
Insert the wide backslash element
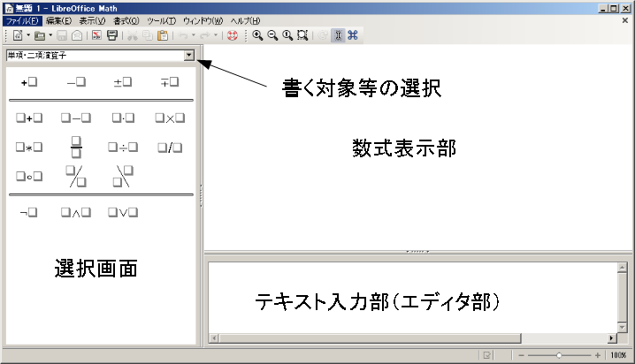123,177
